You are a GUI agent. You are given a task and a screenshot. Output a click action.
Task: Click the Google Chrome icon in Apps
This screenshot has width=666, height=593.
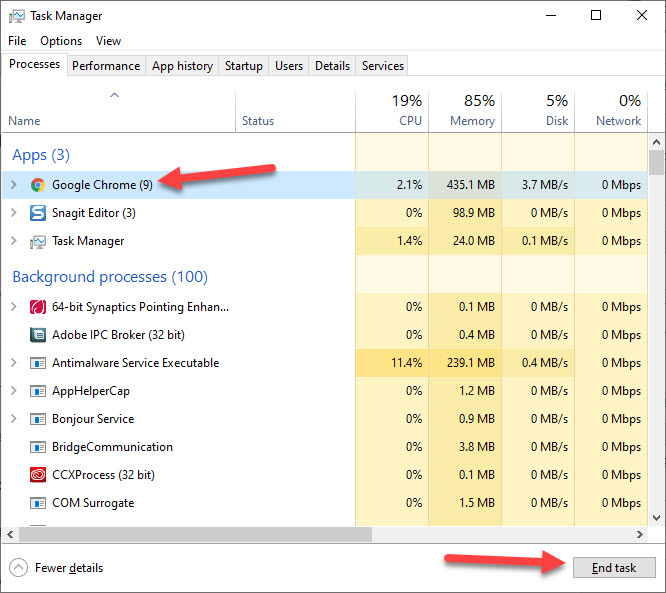click(x=38, y=185)
